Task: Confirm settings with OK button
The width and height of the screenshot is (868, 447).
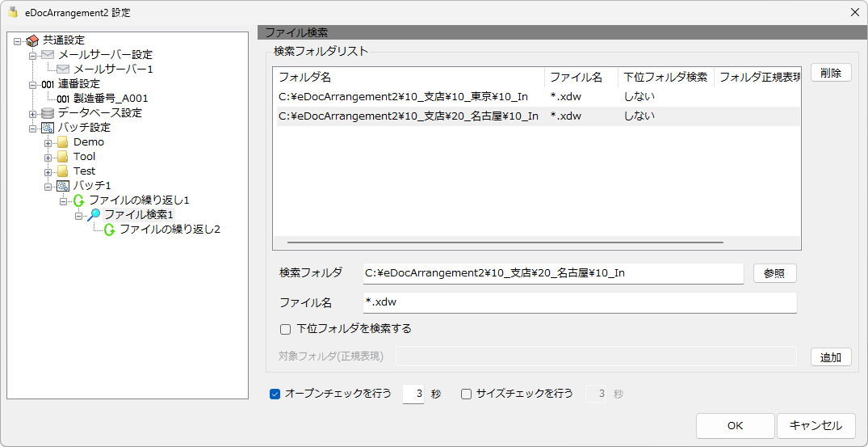Action: (x=735, y=425)
